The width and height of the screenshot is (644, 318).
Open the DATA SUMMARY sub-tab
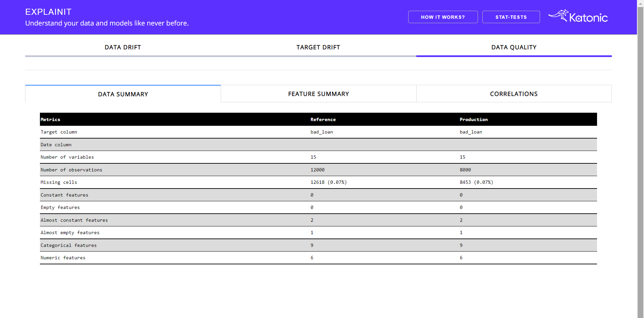(x=123, y=94)
